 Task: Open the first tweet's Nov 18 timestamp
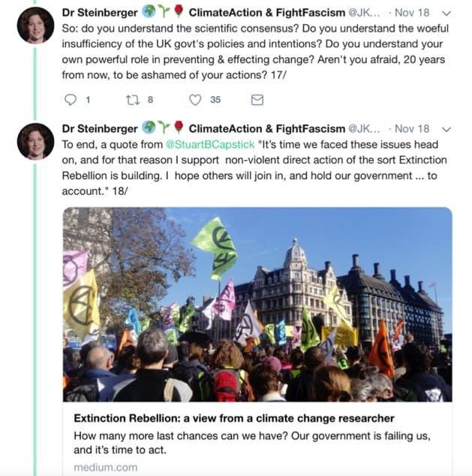[412, 13]
